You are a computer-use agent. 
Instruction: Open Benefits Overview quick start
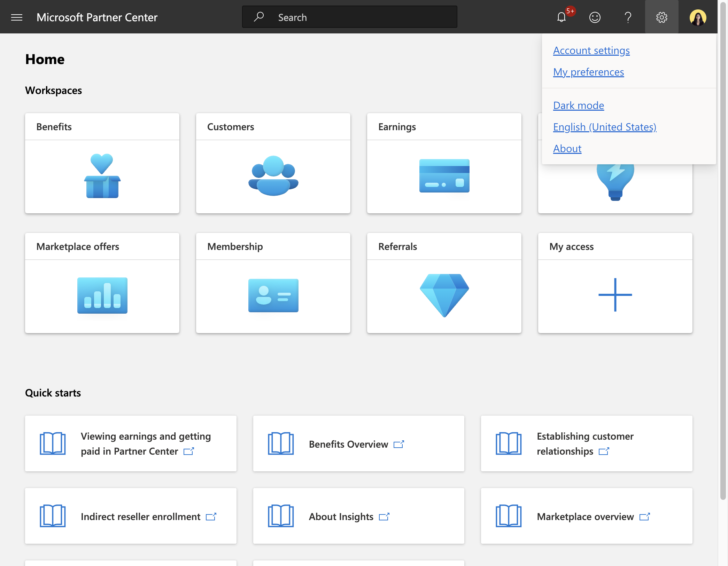(x=358, y=443)
